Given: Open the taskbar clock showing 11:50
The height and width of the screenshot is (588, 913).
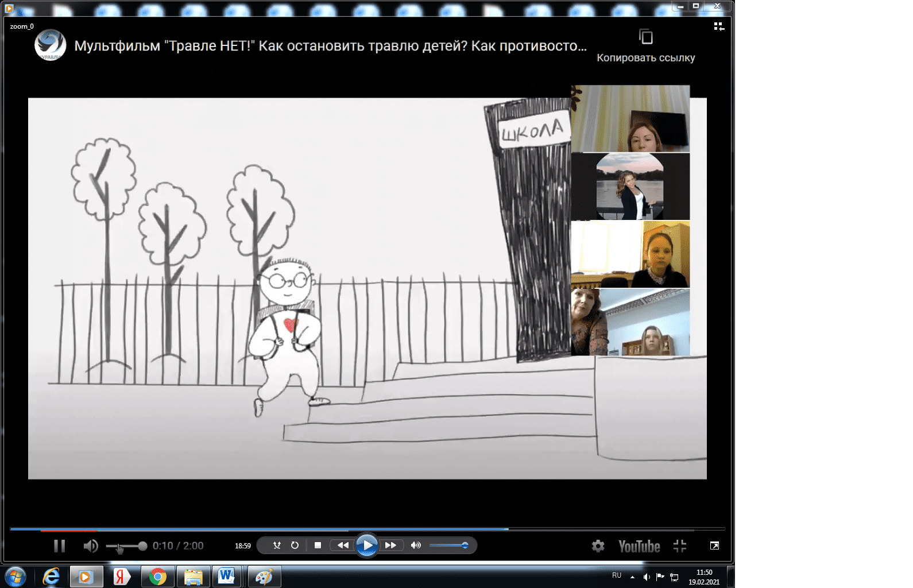Looking at the screenshot, I should point(704,577).
